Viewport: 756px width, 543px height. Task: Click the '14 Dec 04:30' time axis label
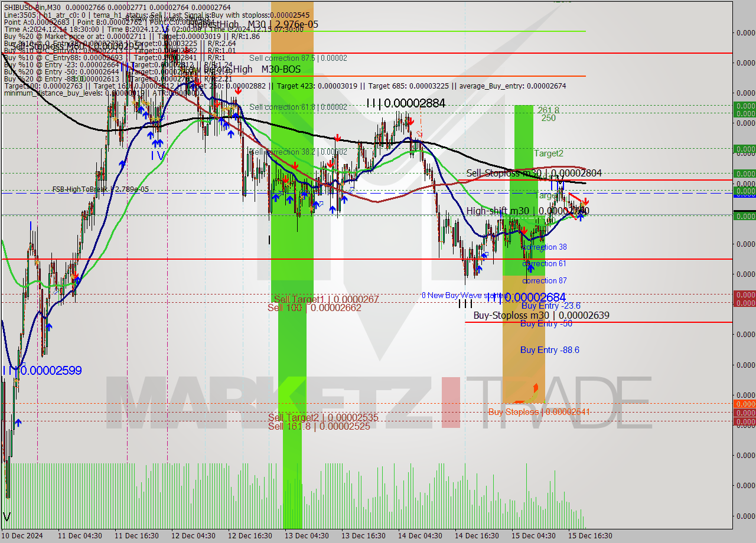pos(421,536)
